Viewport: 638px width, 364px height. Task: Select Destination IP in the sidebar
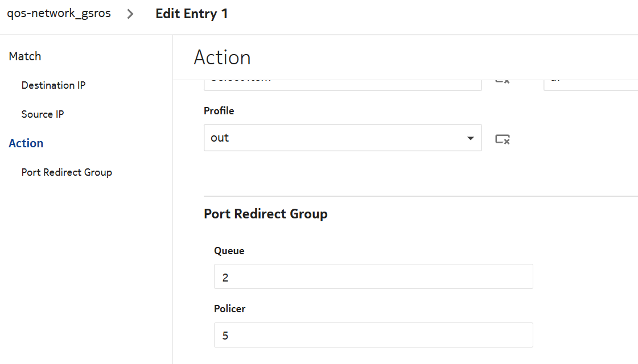(x=53, y=85)
